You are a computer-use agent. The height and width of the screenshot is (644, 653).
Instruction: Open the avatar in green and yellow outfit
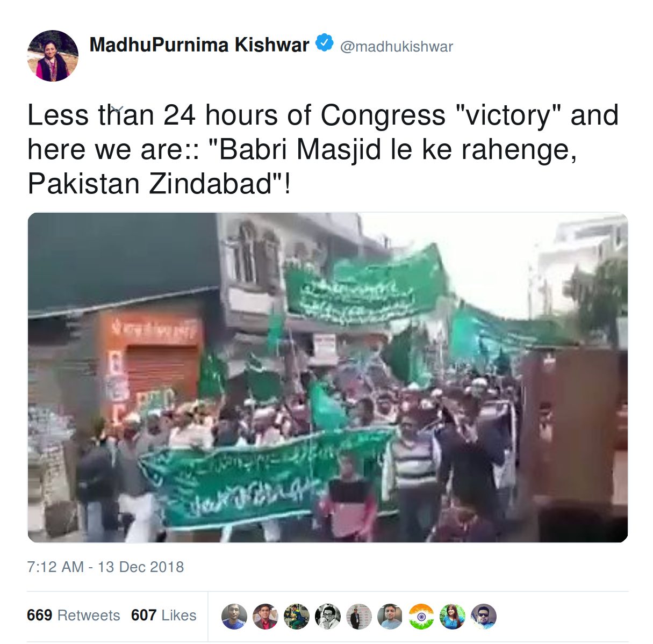[297, 617]
